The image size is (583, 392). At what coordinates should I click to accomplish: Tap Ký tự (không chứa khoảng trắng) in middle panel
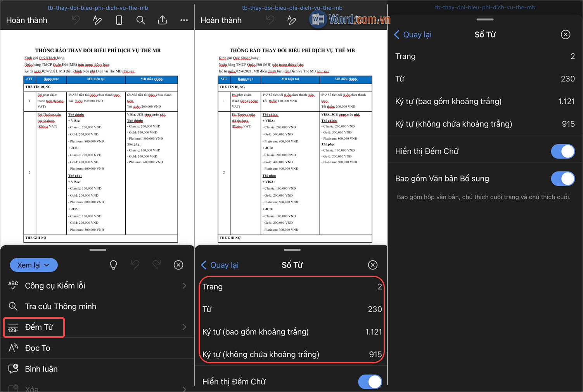pyautogui.click(x=292, y=354)
